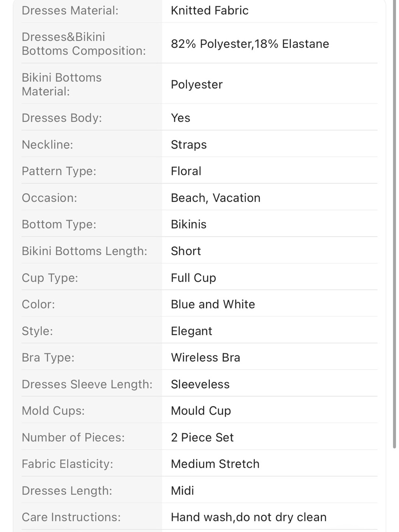Screen dimensions: 399x532
Task: Select the Bikini Bottoms Length label
Action: tap(84, 251)
